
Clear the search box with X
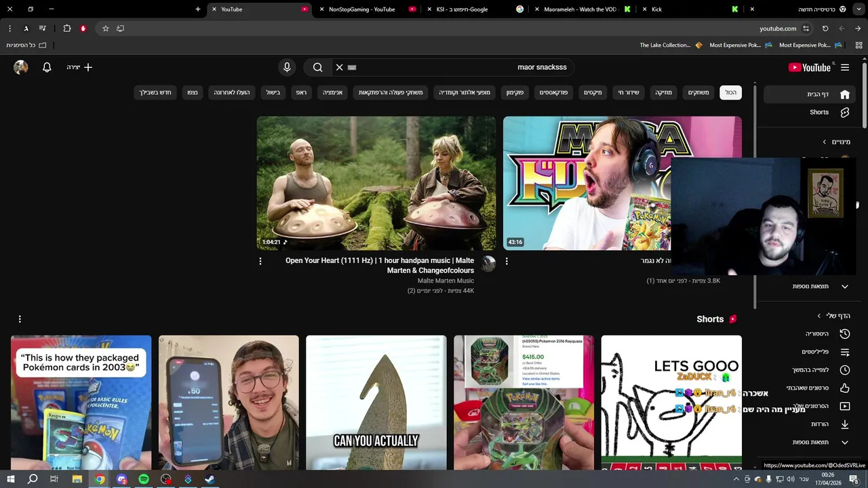pos(340,67)
